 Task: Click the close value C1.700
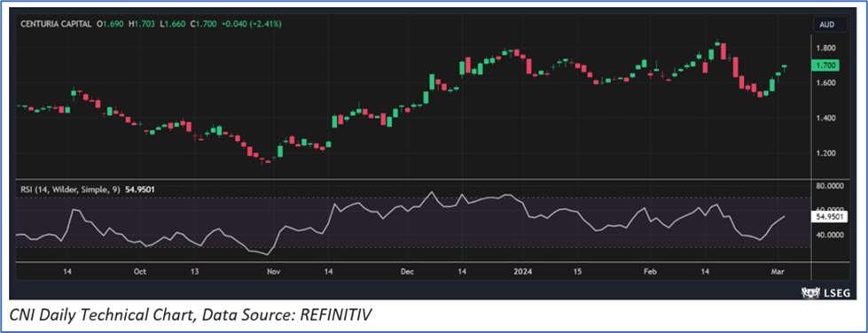click(x=204, y=24)
